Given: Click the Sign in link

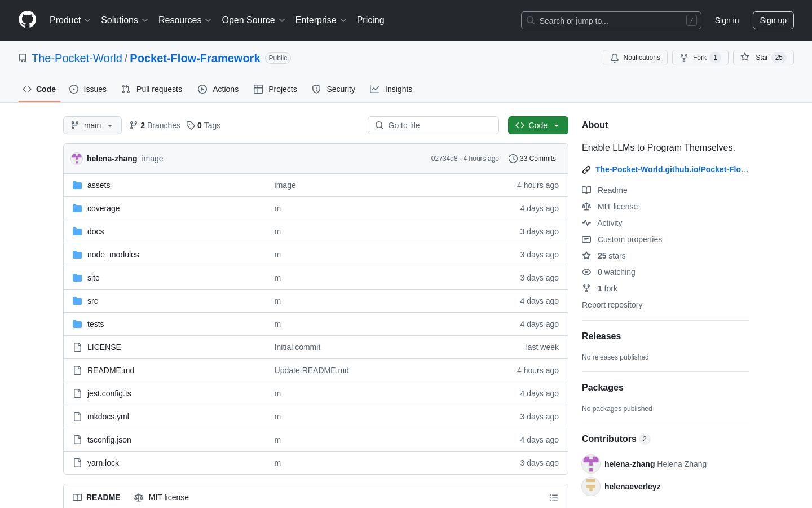Looking at the screenshot, I should [727, 20].
